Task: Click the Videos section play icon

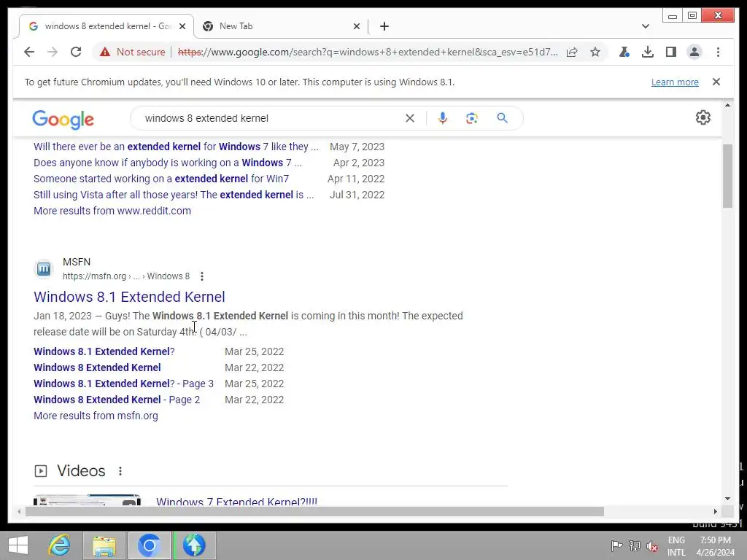Action: coord(41,471)
